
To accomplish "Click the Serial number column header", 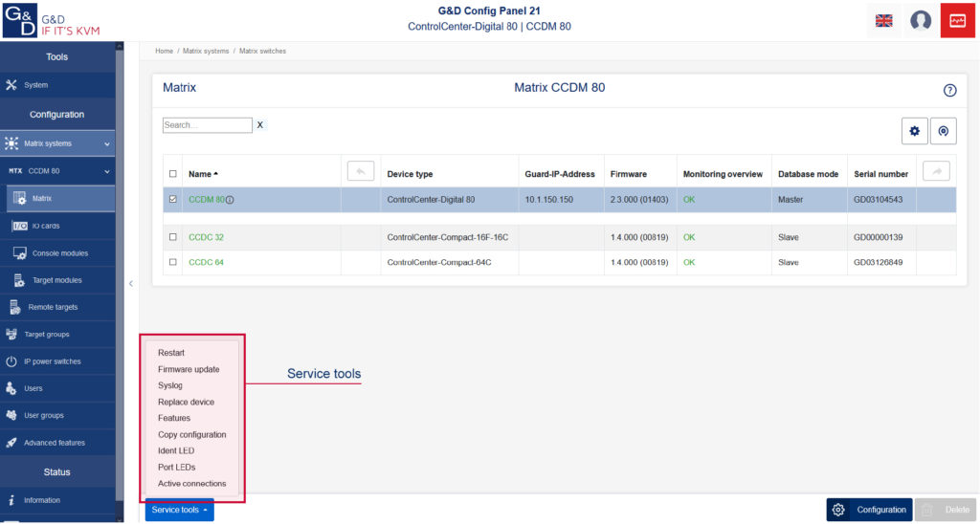I will tap(881, 174).
